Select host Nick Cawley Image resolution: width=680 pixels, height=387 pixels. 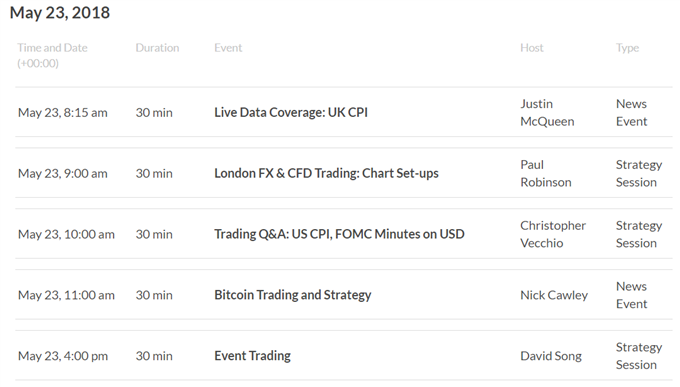(x=554, y=295)
